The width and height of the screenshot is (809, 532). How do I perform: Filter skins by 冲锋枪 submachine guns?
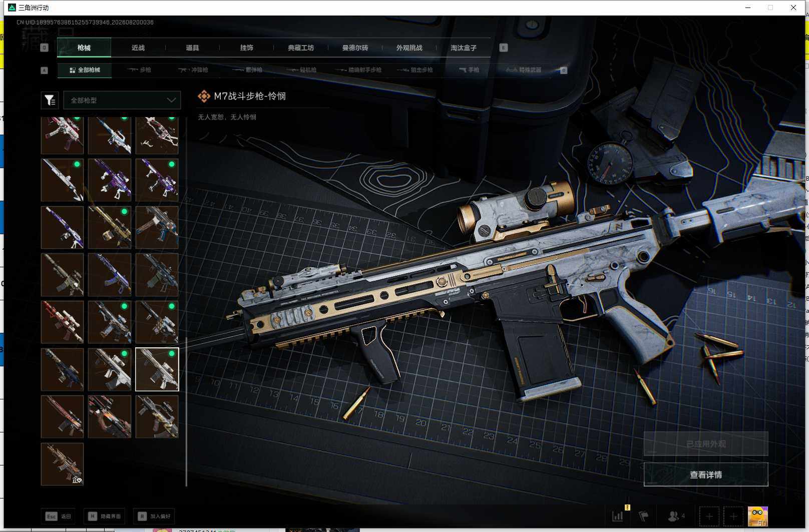point(193,70)
